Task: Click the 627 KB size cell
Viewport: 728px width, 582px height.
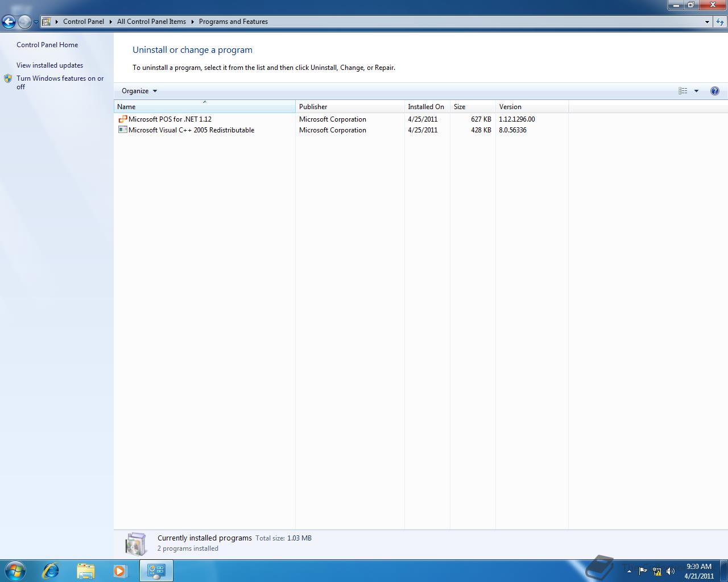Action: [481, 119]
